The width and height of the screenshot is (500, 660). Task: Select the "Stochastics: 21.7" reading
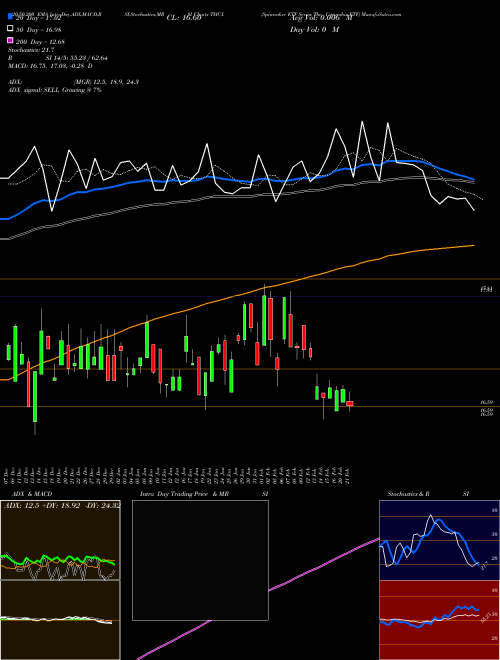pyautogui.click(x=31, y=50)
